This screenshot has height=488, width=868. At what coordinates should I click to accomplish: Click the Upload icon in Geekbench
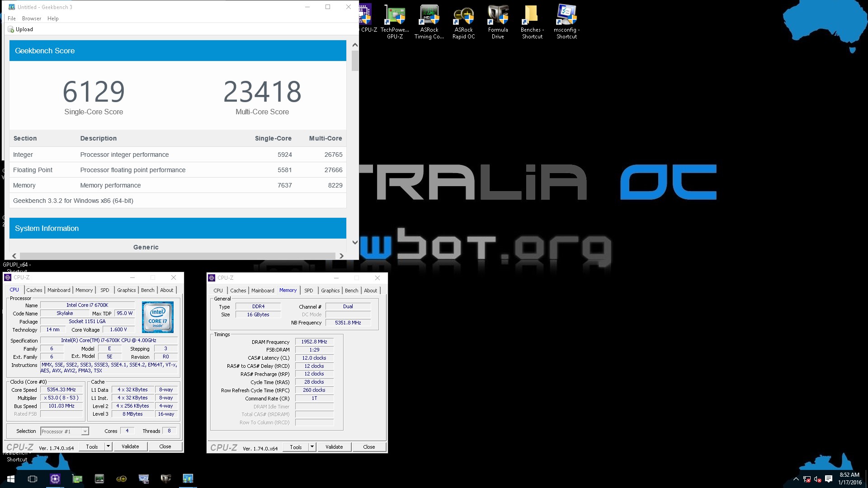[x=11, y=29]
